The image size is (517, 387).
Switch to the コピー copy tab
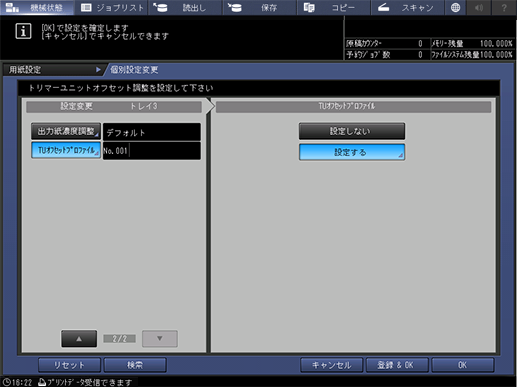(x=333, y=7)
